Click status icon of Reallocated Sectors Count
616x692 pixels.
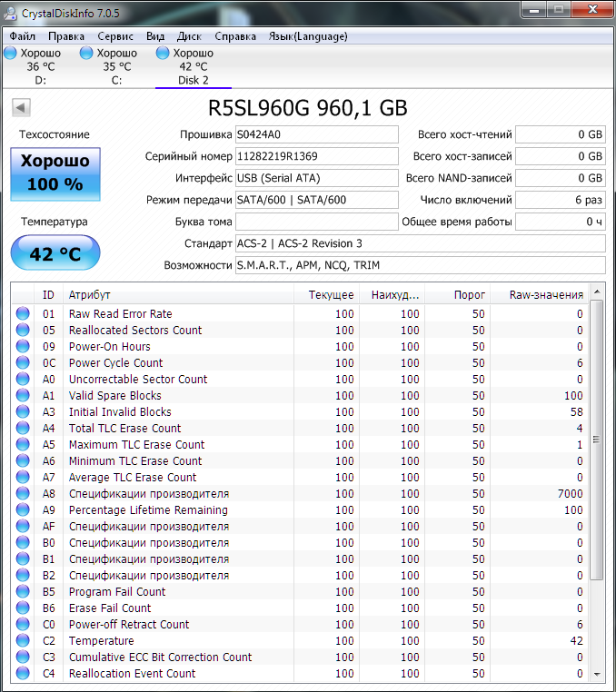coord(23,330)
